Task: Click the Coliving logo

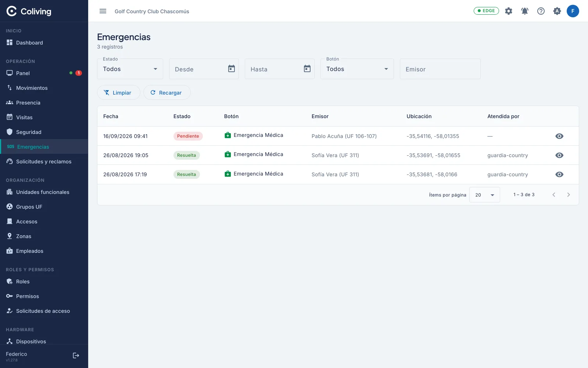Action: tap(29, 11)
